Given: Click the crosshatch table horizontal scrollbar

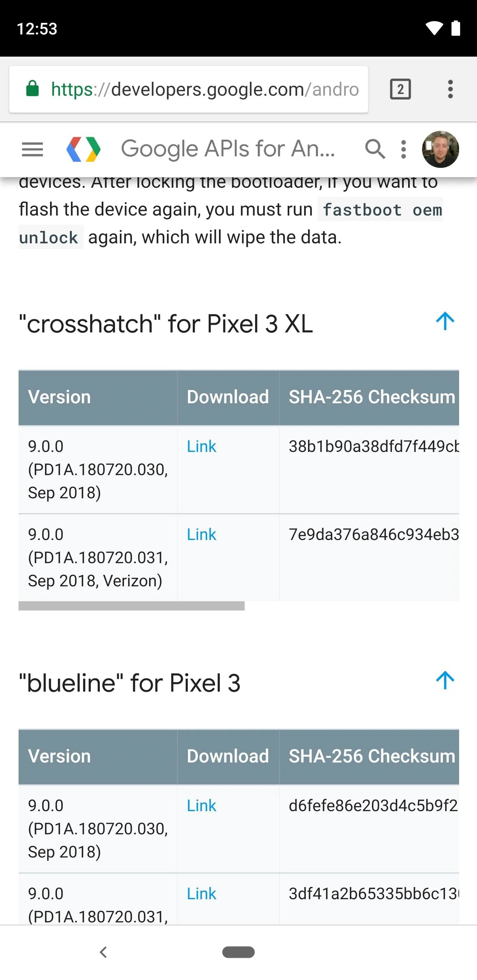Looking at the screenshot, I should pos(131,606).
